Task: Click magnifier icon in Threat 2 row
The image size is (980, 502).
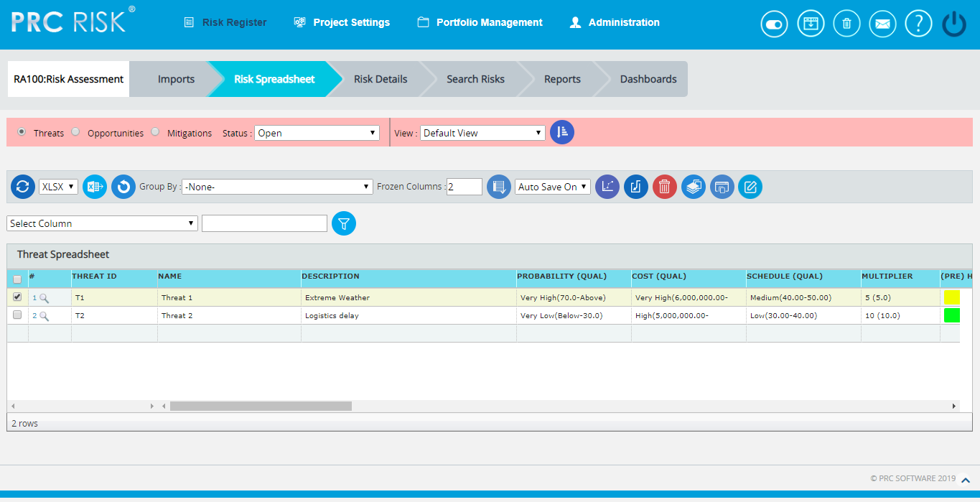Action: [45, 315]
